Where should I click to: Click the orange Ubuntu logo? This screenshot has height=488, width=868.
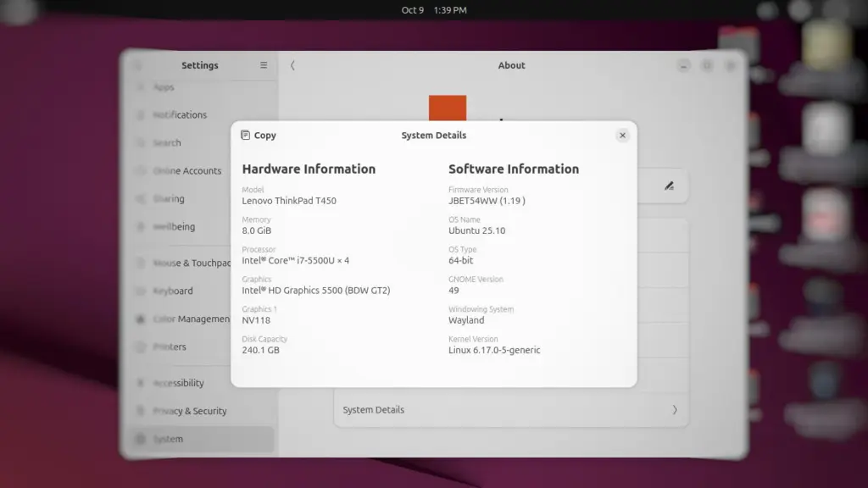tap(447, 110)
